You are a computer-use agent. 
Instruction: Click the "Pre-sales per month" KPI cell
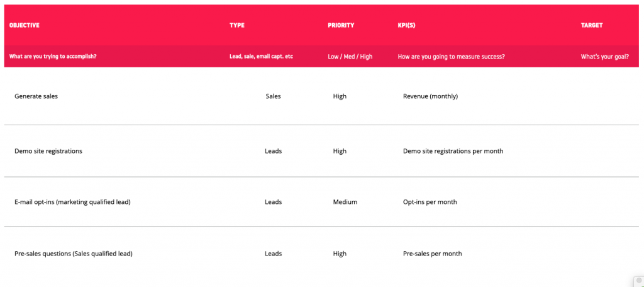point(432,254)
